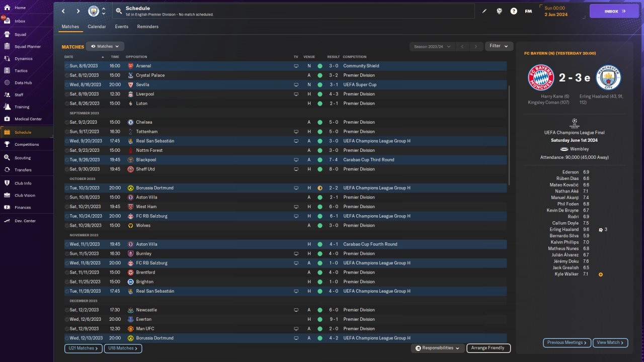The height and width of the screenshot is (362, 644).
Task: Switch to the Calendar tab
Action: [97, 27]
